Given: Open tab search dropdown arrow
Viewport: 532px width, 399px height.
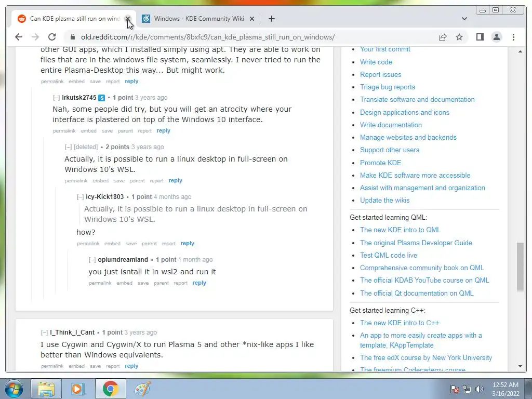Looking at the screenshot, I should click(x=464, y=19).
